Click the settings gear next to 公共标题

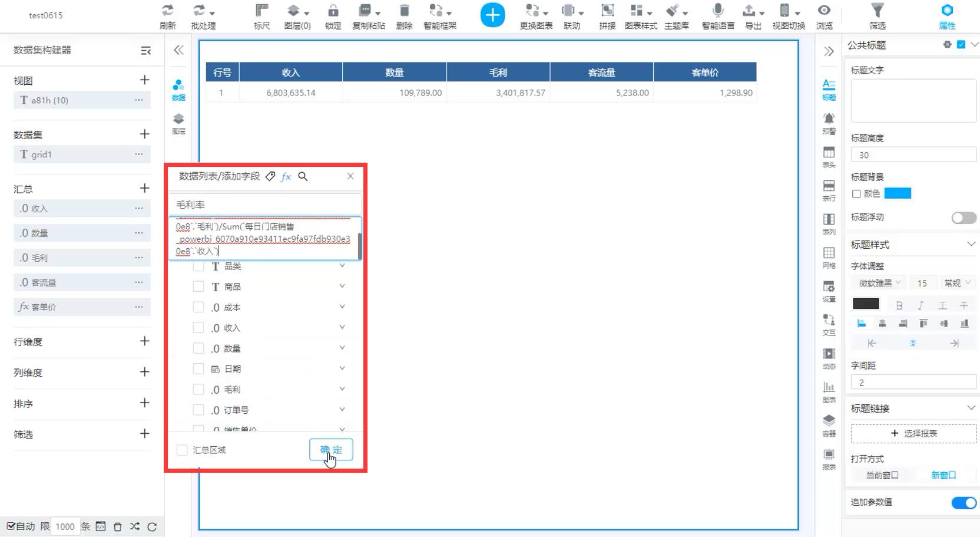(947, 45)
